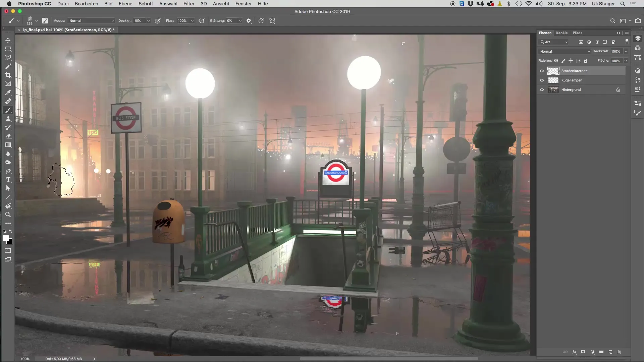This screenshot has height=362, width=644.
Task: Toggle lock transparent pixels
Action: pyautogui.click(x=556, y=61)
